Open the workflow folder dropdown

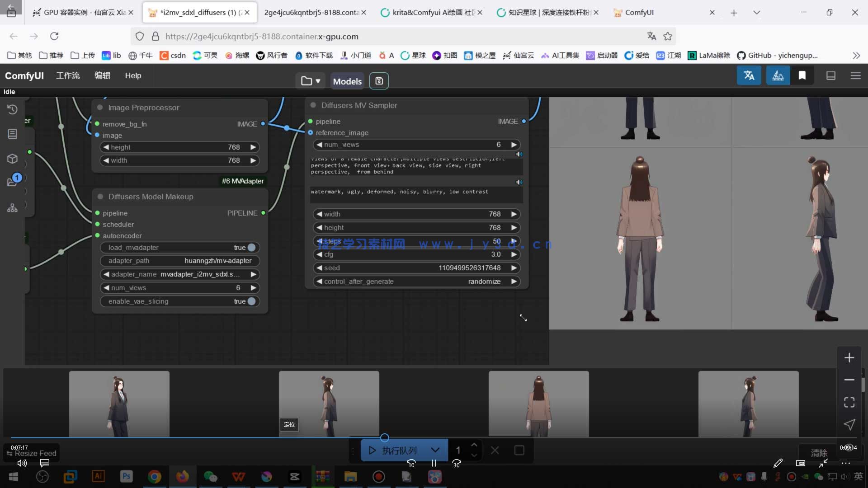coord(310,81)
